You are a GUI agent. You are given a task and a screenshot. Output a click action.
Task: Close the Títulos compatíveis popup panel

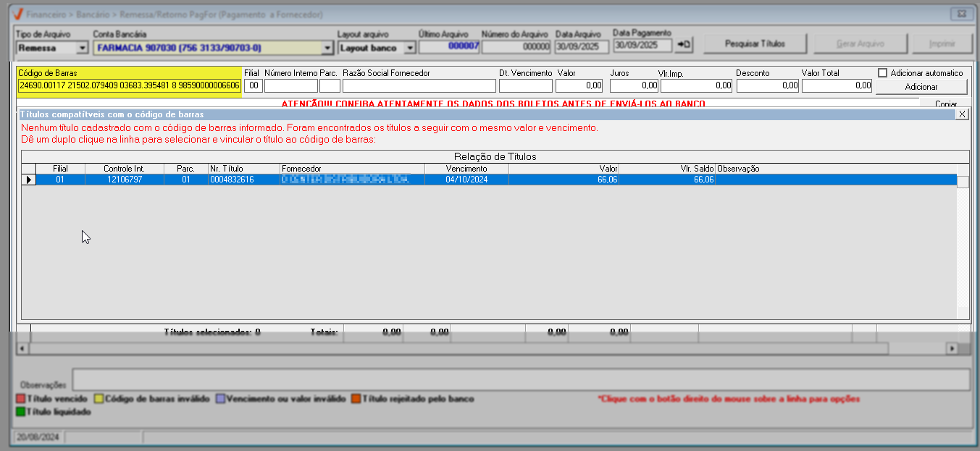point(962,114)
